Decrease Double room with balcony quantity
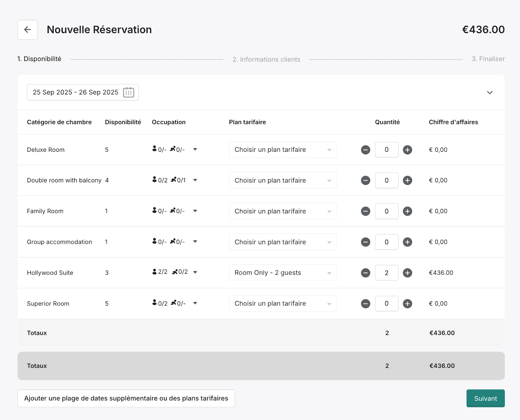Screen dimensions: 520x420 (x=366, y=180)
